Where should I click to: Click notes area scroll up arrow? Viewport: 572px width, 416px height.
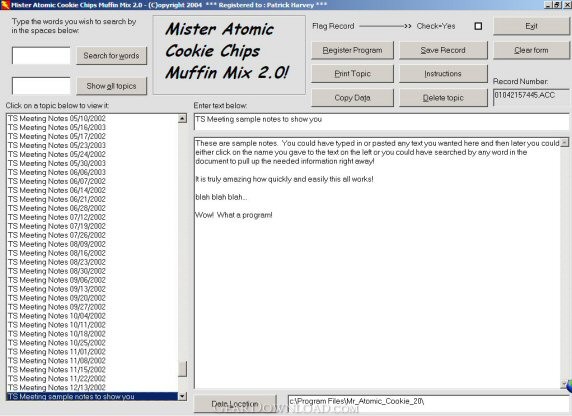coord(565,142)
